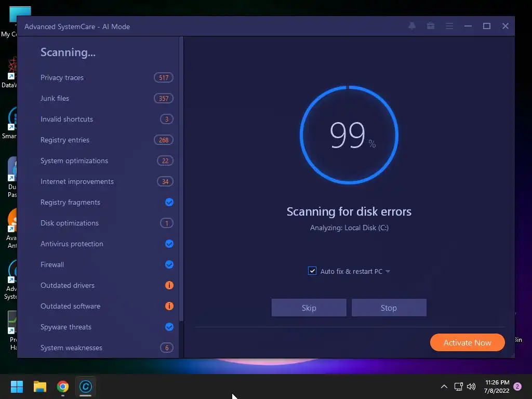Select the Spyware threats row

(x=107, y=327)
